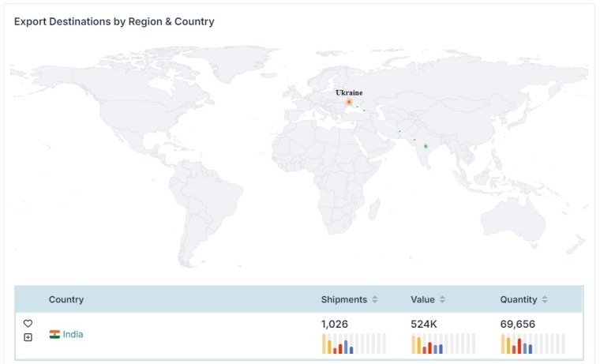The height and width of the screenshot is (364, 600).
Task: Sort by Value using sort arrows
Action: pyautogui.click(x=442, y=299)
